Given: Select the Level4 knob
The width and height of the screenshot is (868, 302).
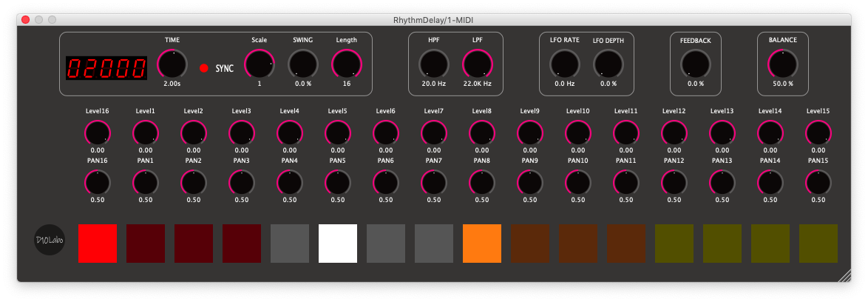Looking at the screenshot, I should (x=290, y=133).
